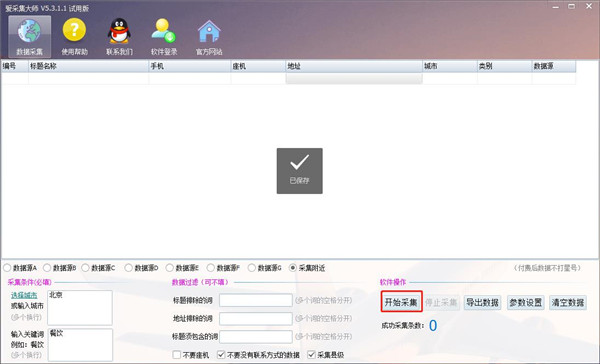600x364 pixels.
Task: Open 参数设置 button
Action: 525,302
